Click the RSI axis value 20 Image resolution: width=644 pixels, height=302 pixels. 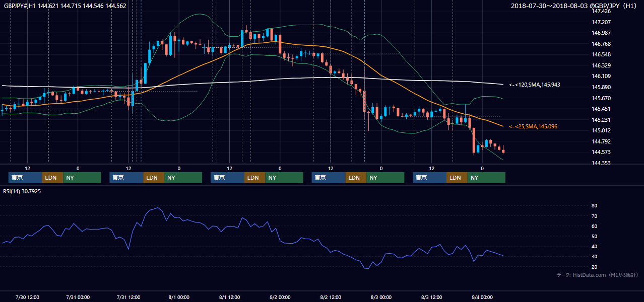[594, 267]
